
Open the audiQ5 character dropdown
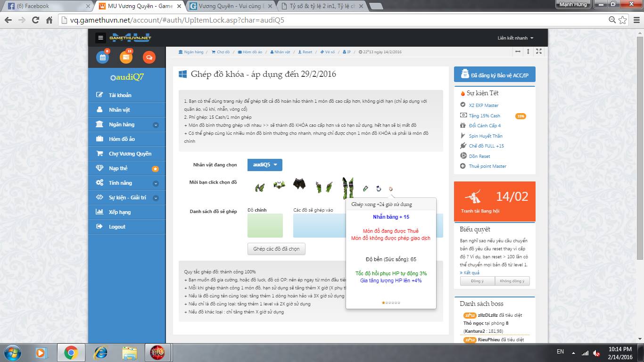point(264,165)
